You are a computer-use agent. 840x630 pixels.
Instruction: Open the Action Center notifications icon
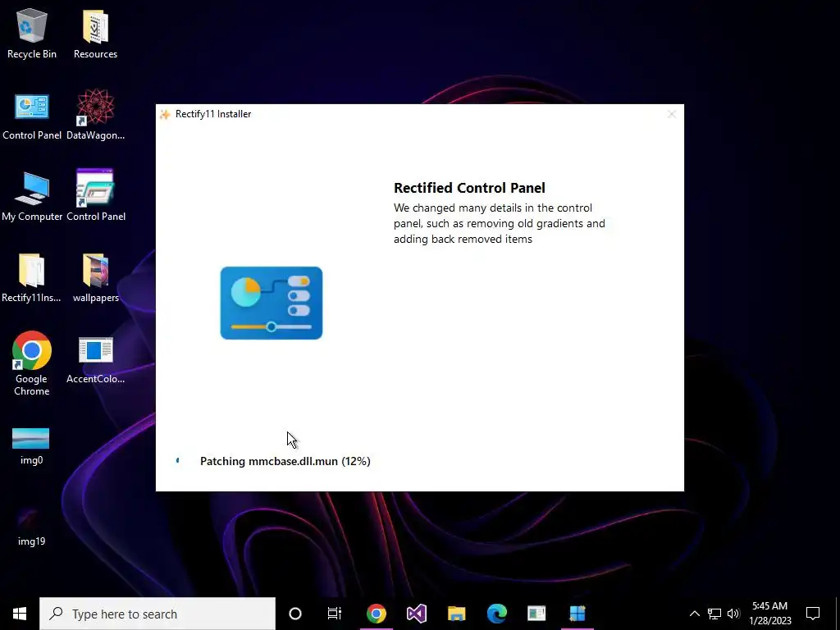click(x=813, y=614)
